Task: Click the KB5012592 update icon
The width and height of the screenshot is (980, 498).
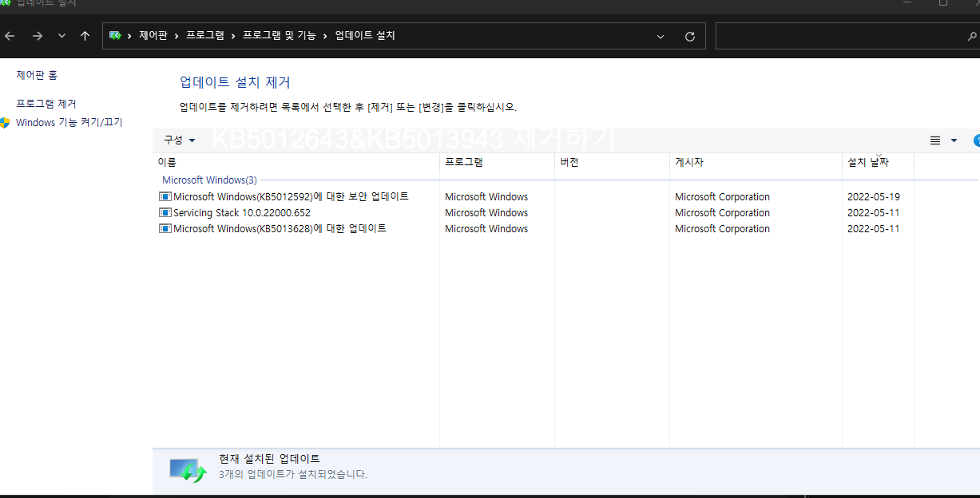Action: pos(165,196)
